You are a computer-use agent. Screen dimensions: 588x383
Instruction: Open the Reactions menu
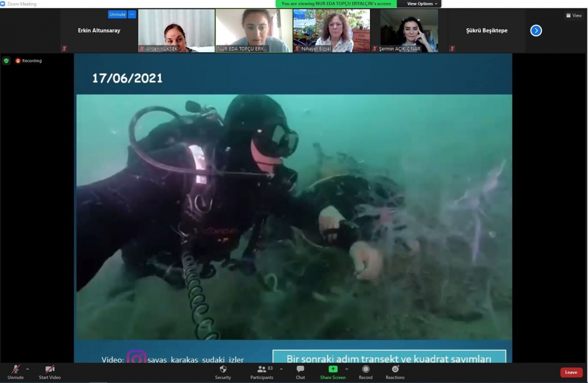(x=395, y=370)
